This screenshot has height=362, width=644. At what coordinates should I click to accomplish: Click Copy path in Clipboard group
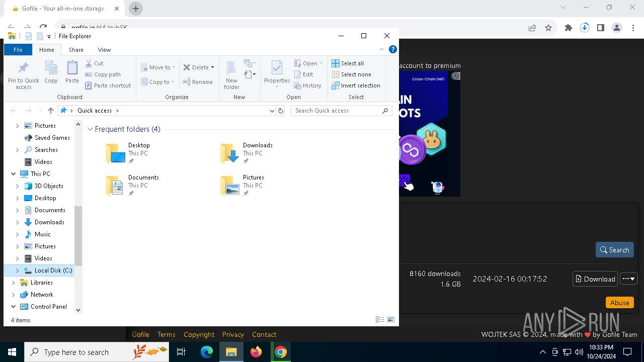(x=103, y=74)
